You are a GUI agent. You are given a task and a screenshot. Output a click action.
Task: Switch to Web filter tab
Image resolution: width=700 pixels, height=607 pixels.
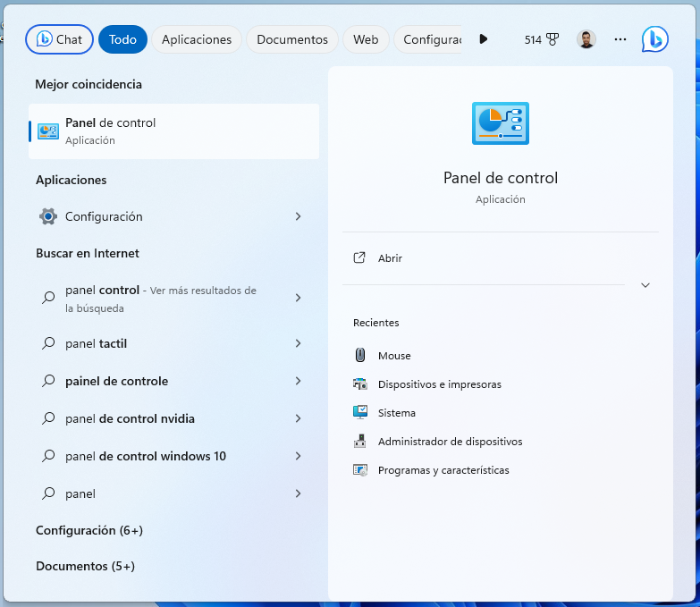tap(366, 39)
